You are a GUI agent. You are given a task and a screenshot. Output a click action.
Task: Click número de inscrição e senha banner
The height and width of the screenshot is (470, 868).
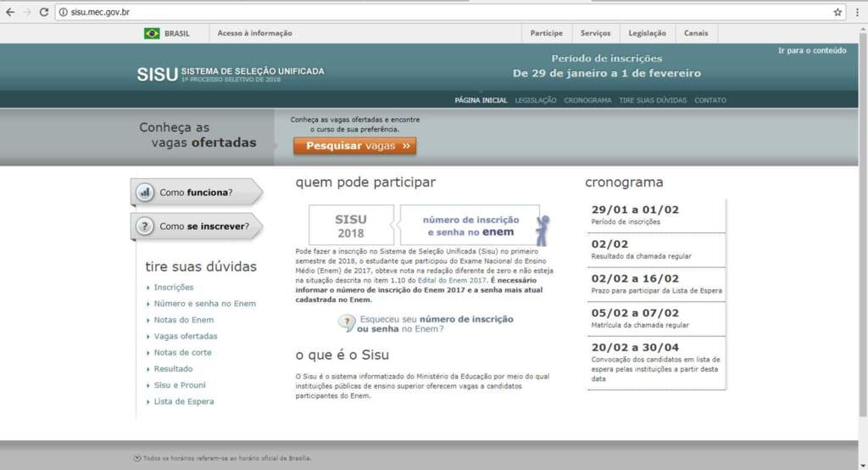click(x=470, y=226)
